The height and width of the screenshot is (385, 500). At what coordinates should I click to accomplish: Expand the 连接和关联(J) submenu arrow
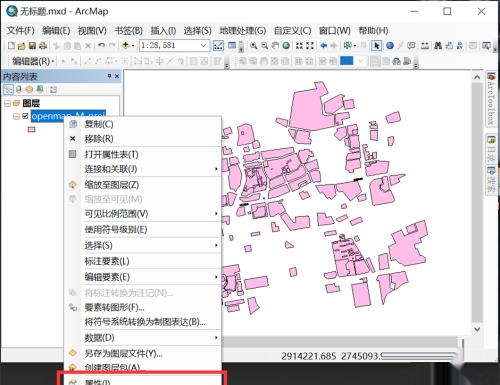coord(216,169)
